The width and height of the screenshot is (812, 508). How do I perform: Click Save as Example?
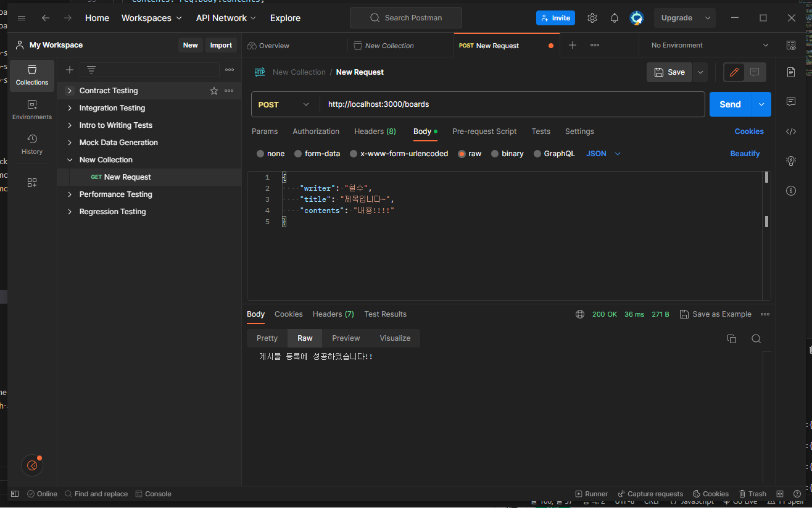716,314
